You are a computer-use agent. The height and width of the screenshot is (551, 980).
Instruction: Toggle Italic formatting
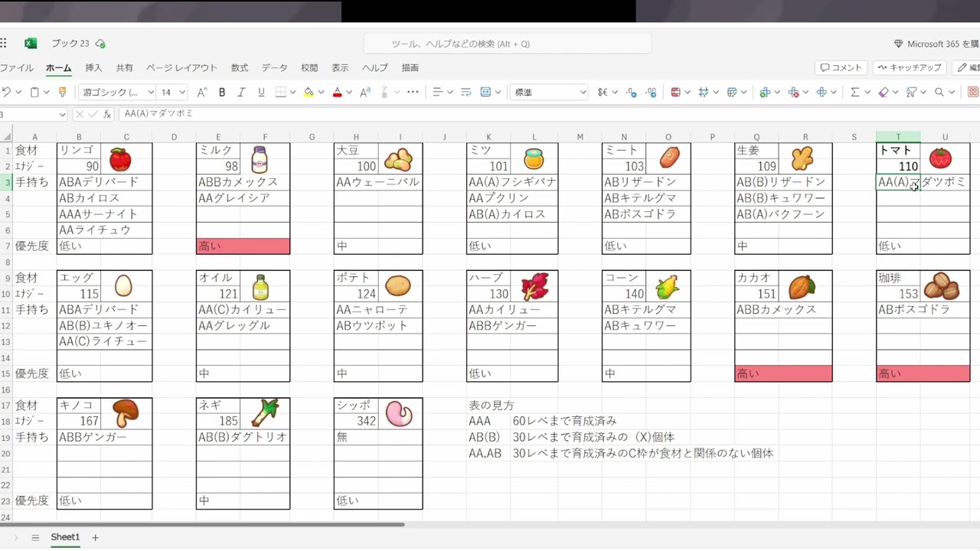(241, 92)
